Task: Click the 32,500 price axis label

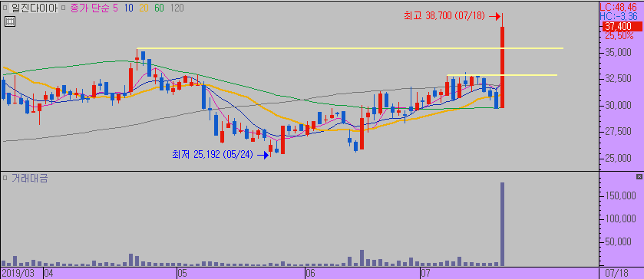Action: click(618, 79)
